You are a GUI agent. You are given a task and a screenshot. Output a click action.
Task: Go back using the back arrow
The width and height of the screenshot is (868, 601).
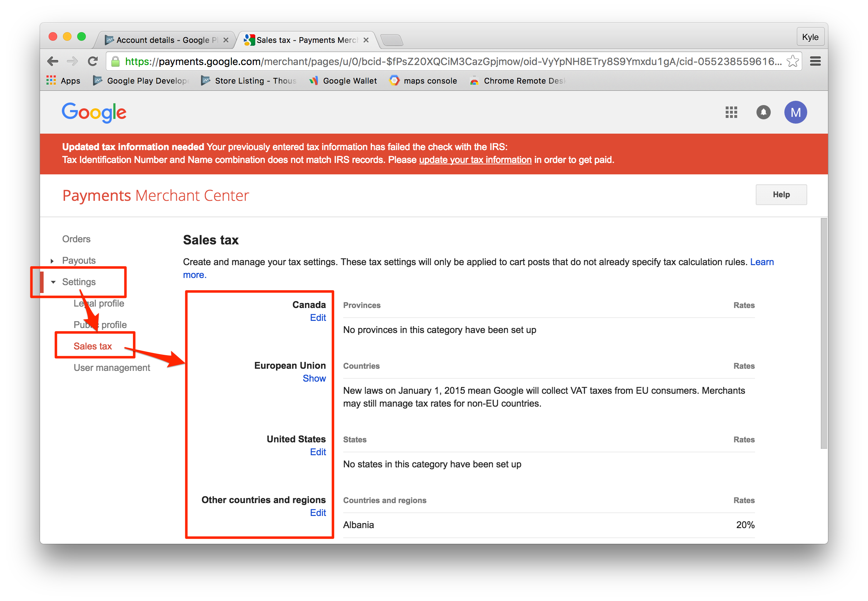[x=53, y=61]
